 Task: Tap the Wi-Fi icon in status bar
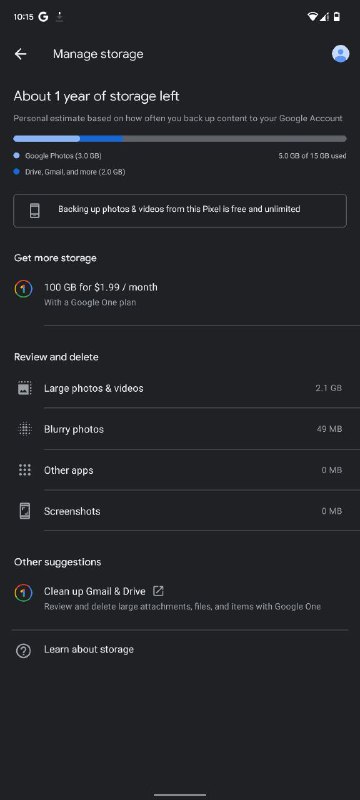312,17
